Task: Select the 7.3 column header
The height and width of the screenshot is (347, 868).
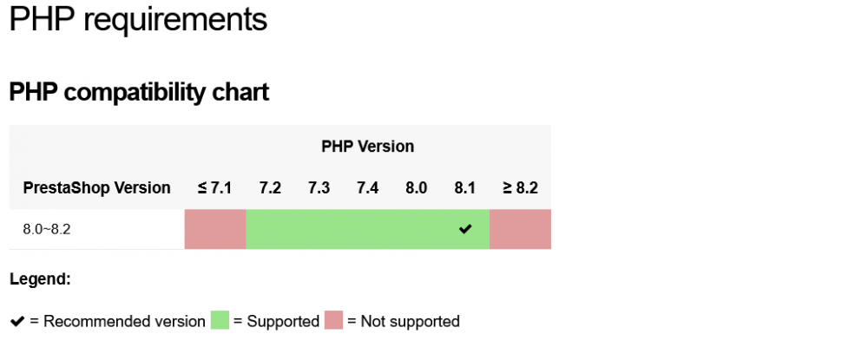Action: [319, 188]
